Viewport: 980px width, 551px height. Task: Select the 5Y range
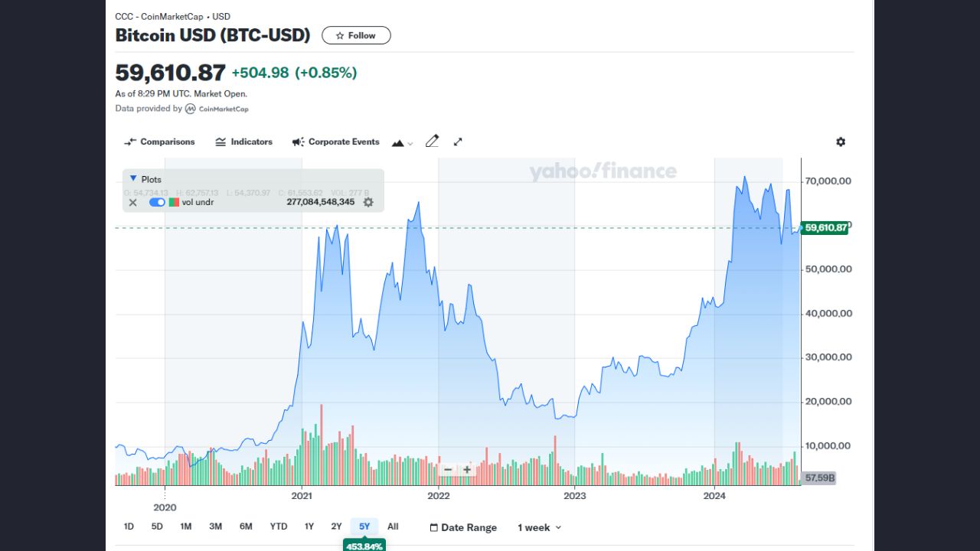point(364,527)
